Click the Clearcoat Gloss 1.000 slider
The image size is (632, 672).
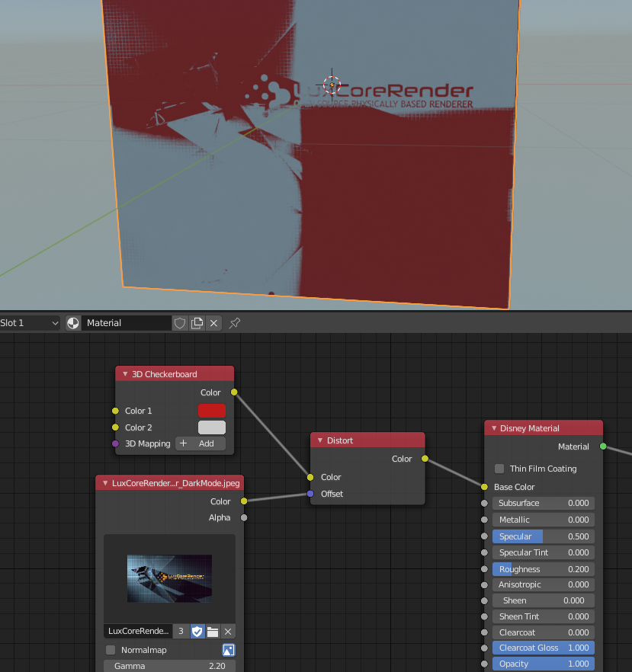[x=544, y=648]
